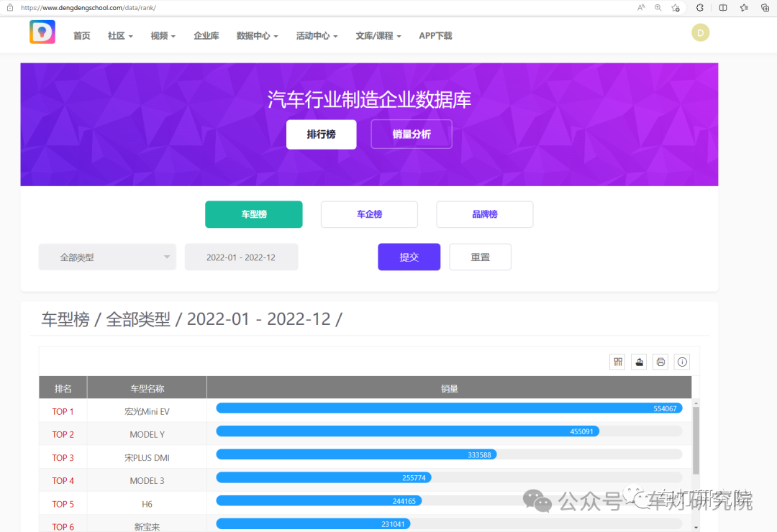Click the site logo icon
The height and width of the screenshot is (532, 777).
pos(42,32)
